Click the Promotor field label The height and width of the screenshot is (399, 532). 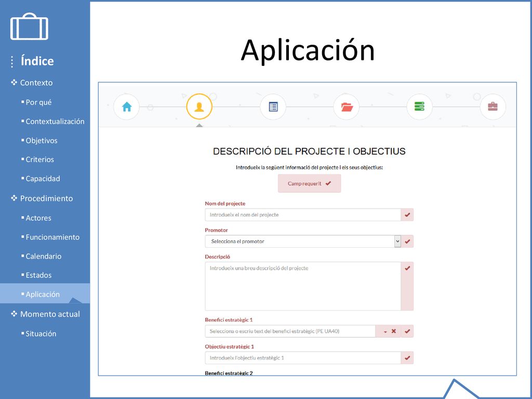pyautogui.click(x=216, y=230)
